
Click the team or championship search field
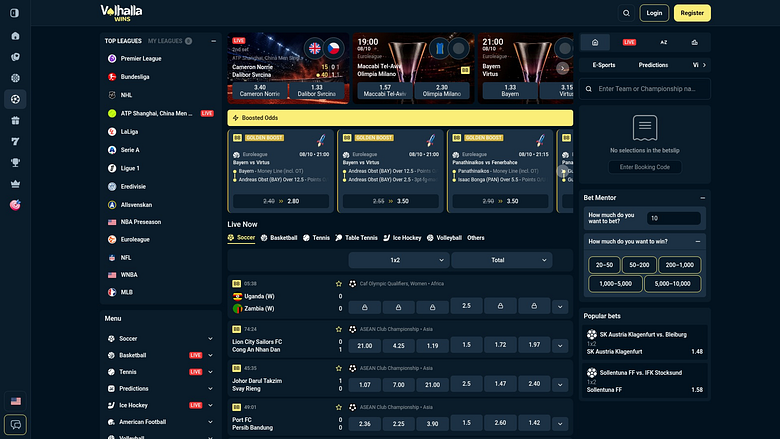tap(645, 89)
